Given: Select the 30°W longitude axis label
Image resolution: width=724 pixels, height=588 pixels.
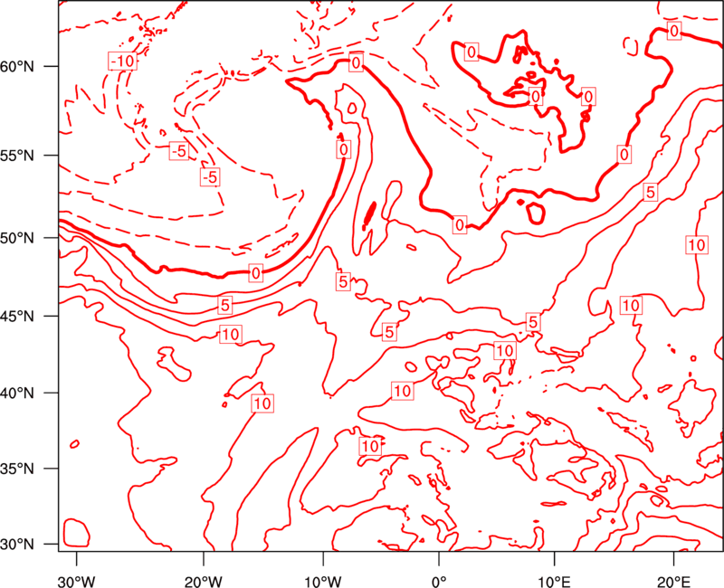Looking at the screenshot, I should click(x=76, y=582).
